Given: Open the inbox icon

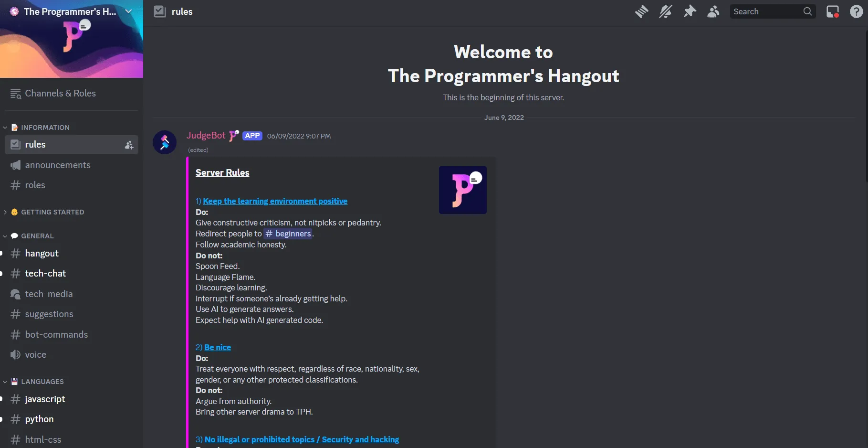Looking at the screenshot, I should (833, 11).
